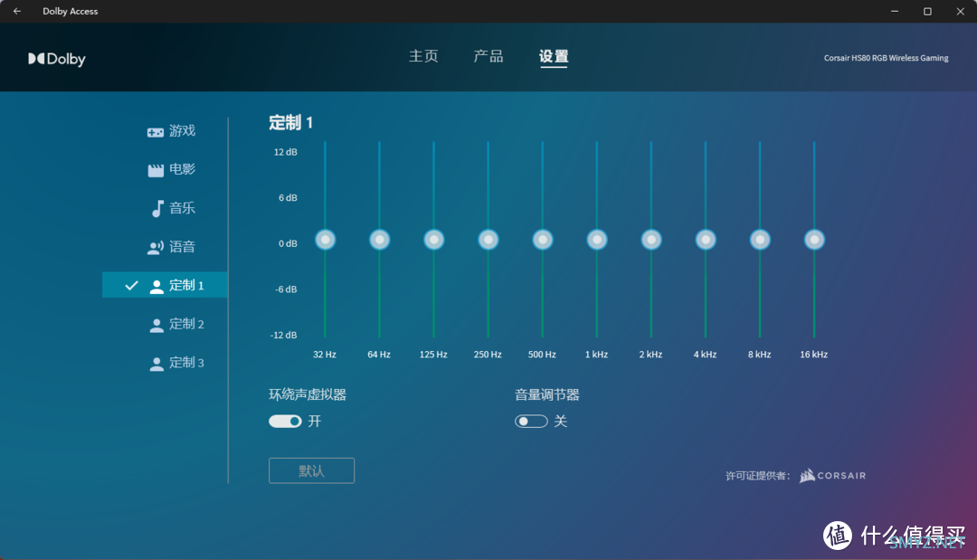Image resolution: width=977 pixels, height=560 pixels.
Task: Turn off the 环绕声虚拟器 toggle
Action: [285, 422]
